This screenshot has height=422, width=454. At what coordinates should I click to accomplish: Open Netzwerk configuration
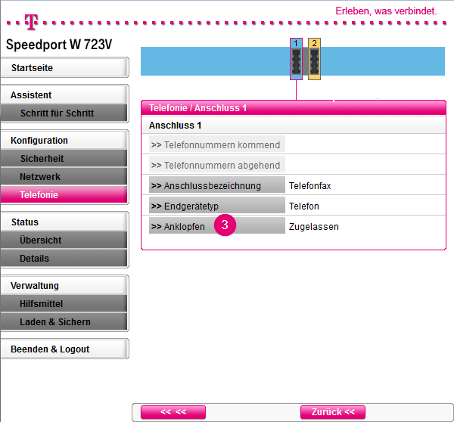point(64,176)
